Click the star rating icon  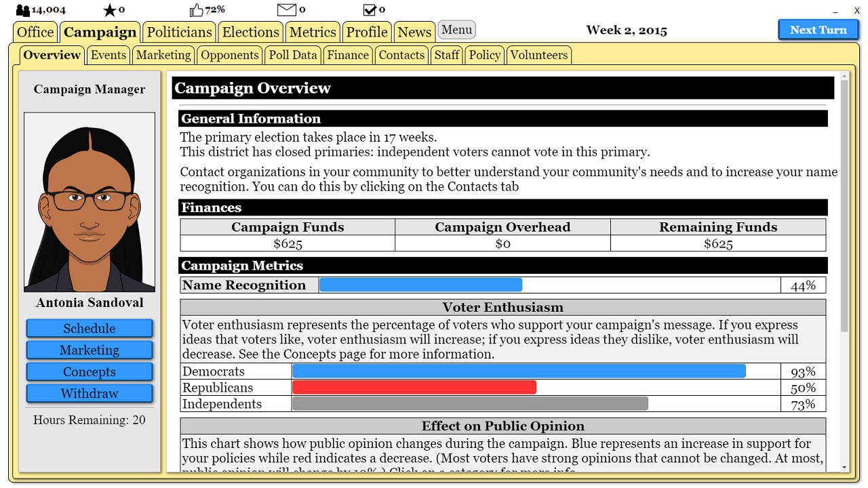point(108,9)
